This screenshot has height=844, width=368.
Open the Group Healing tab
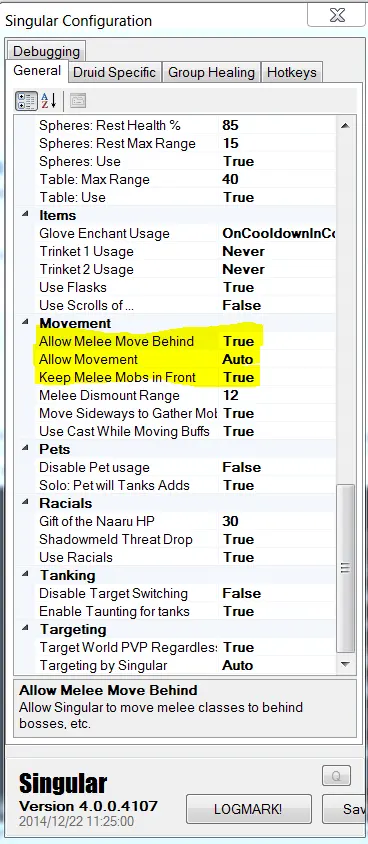211,72
